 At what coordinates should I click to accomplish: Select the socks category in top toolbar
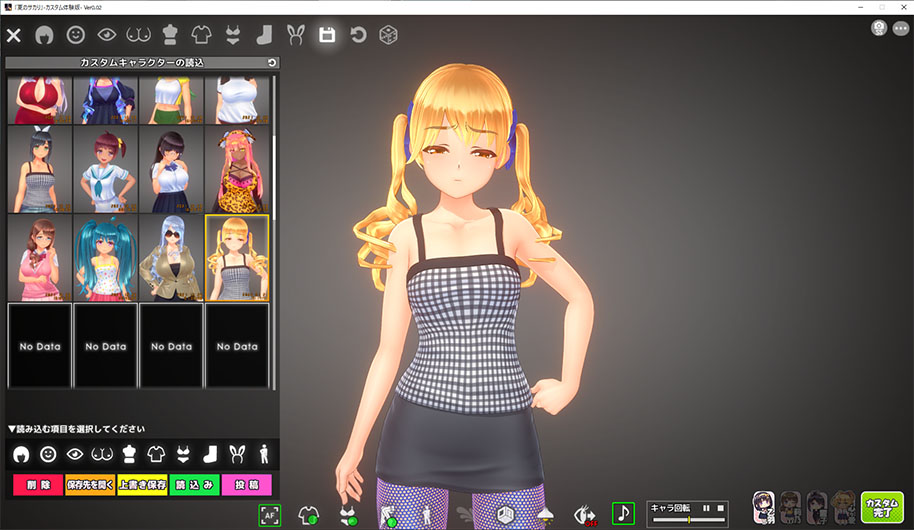pos(263,36)
